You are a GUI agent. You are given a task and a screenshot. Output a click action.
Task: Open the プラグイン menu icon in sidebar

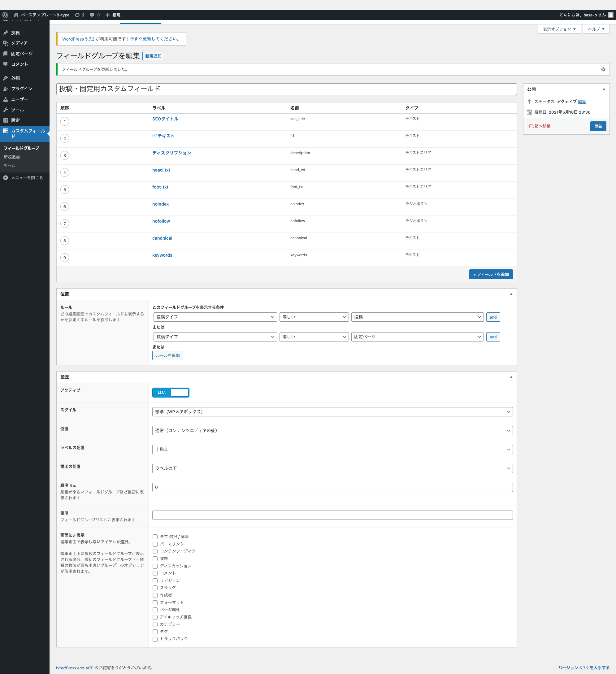5,89
